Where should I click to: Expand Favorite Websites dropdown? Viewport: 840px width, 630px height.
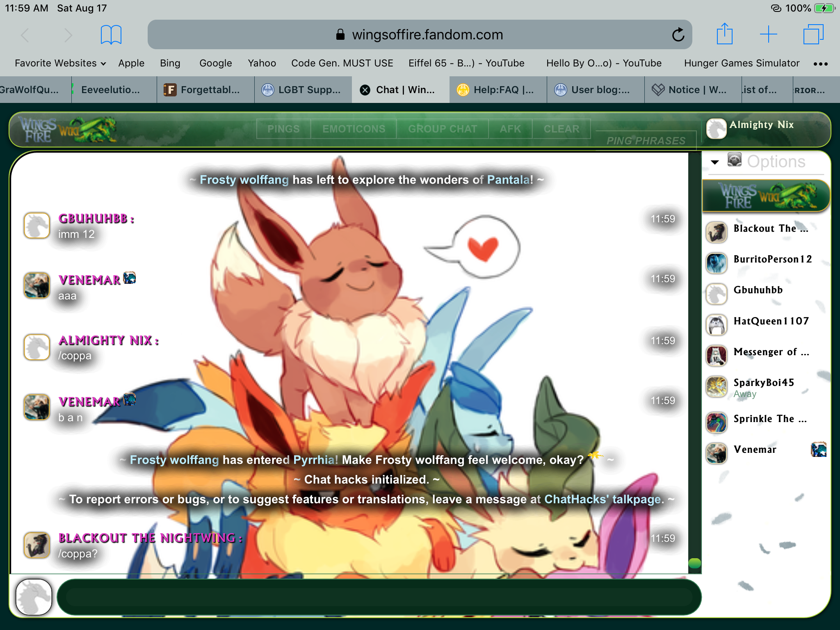tap(60, 63)
